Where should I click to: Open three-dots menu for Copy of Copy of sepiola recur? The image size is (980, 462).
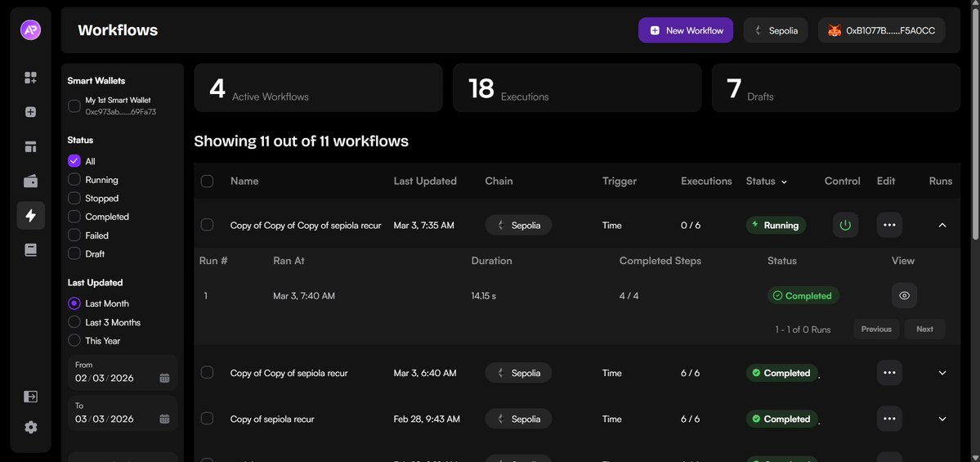click(x=889, y=373)
